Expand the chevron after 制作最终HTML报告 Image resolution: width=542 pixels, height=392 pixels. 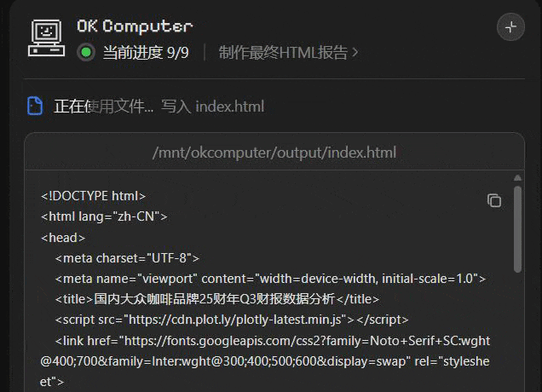click(x=355, y=53)
